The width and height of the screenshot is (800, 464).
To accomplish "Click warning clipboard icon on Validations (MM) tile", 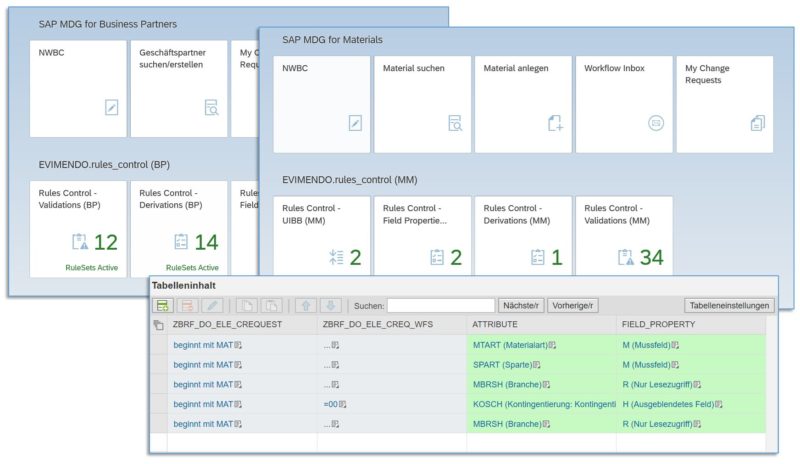I will click(x=626, y=257).
